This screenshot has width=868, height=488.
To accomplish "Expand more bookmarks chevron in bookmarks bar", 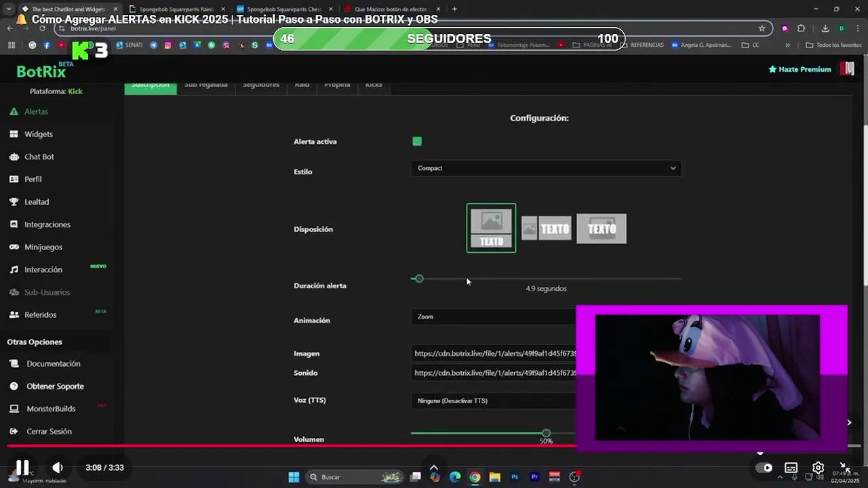I will point(787,45).
